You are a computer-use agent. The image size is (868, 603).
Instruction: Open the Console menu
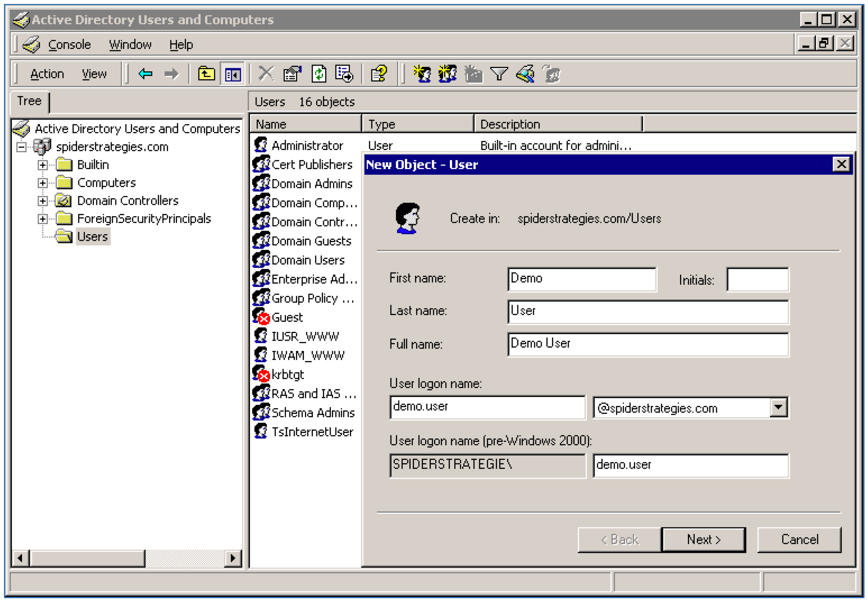coord(69,44)
